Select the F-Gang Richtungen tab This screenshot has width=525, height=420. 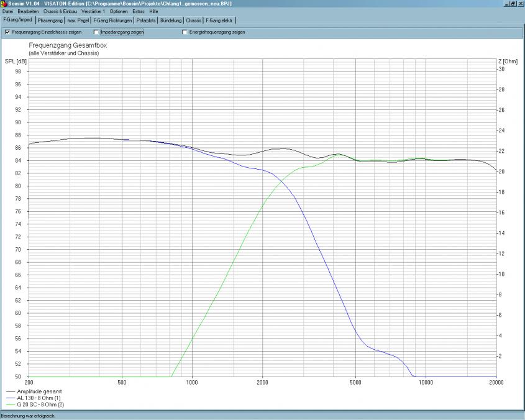(x=112, y=21)
